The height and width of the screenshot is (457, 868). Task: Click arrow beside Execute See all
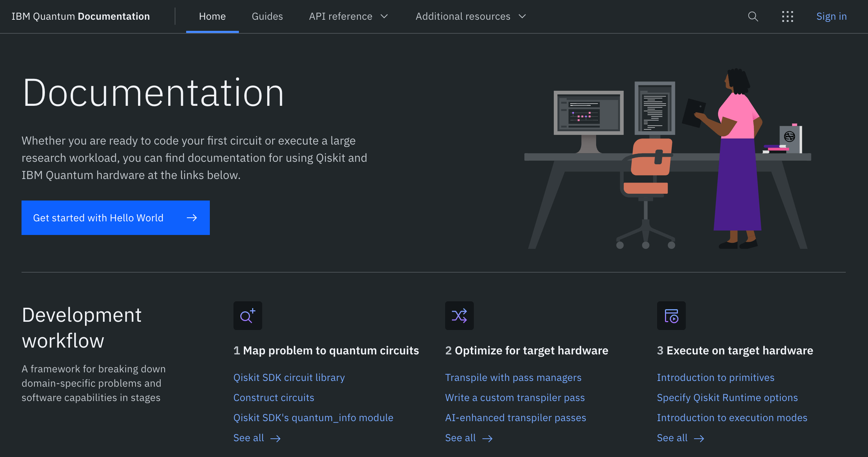(x=699, y=438)
